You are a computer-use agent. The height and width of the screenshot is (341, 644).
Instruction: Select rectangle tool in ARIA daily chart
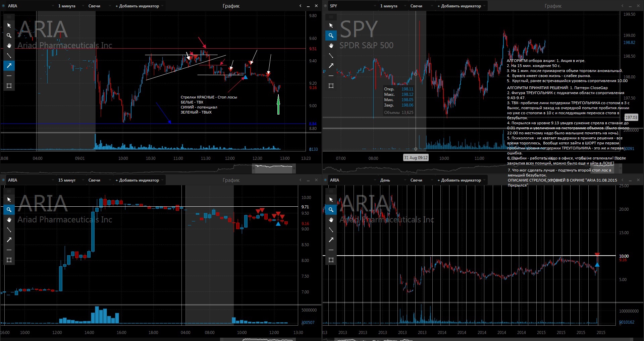click(x=331, y=260)
